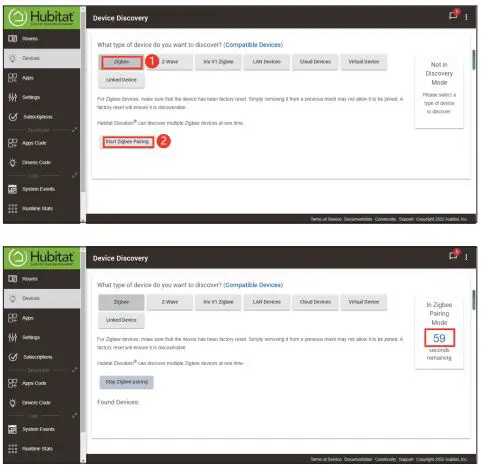The image size is (482, 466).
Task: Click highlighted Zigbee button in Zigbee Pairing Mode screen
Action: pyautogui.click(x=122, y=302)
